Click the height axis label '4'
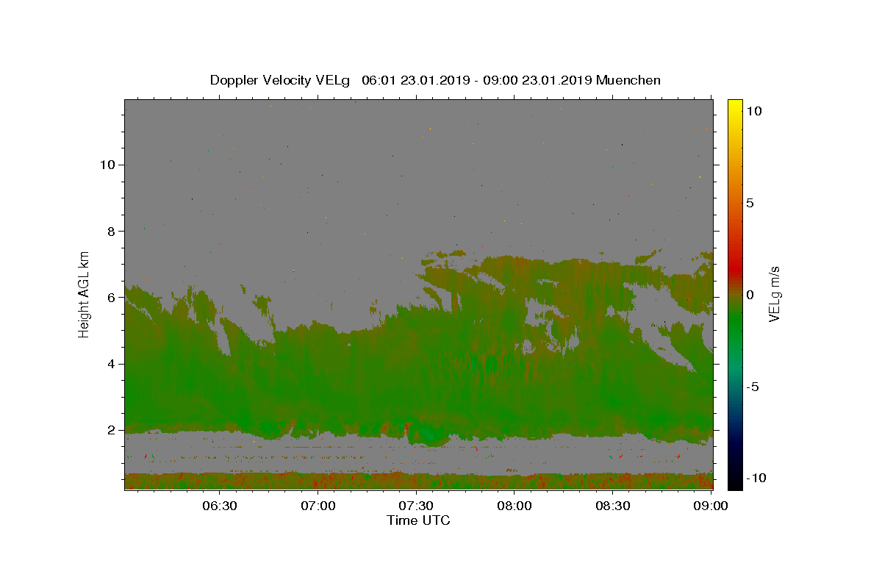Viewport: 882px width, 588px height. pyautogui.click(x=111, y=364)
